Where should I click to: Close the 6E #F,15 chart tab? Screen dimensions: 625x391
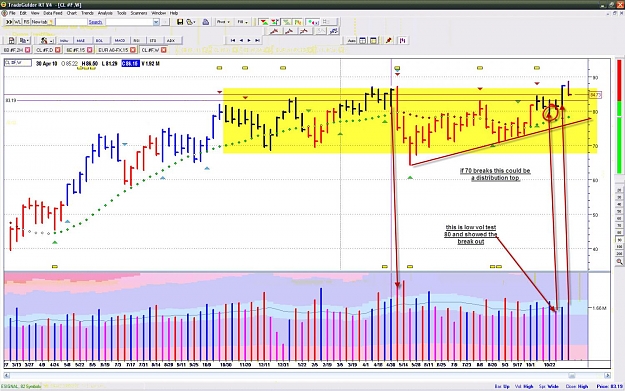[x=90, y=50]
